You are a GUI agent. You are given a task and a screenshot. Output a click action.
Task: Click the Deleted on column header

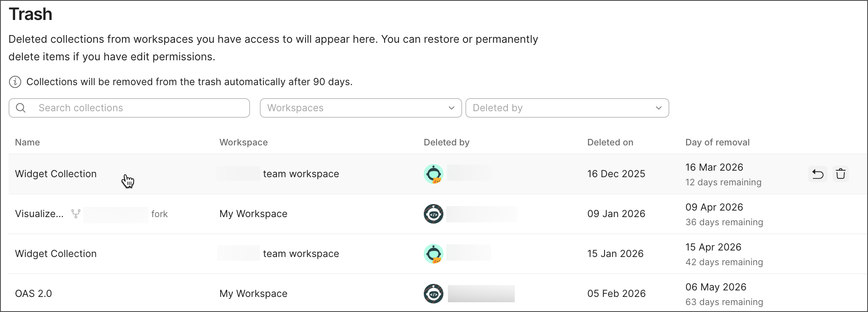[610, 143]
